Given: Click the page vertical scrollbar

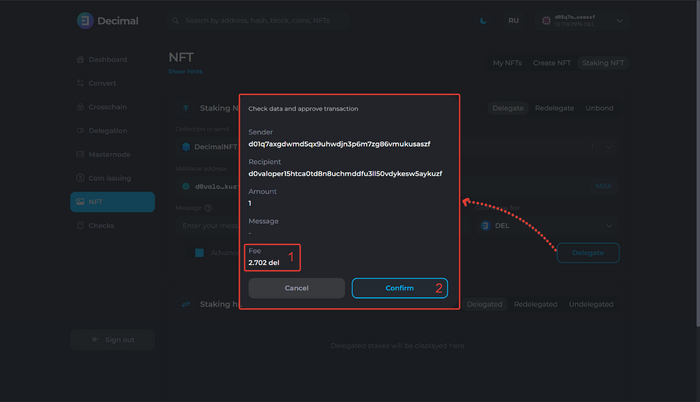Looking at the screenshot, I should pos(698,163).
